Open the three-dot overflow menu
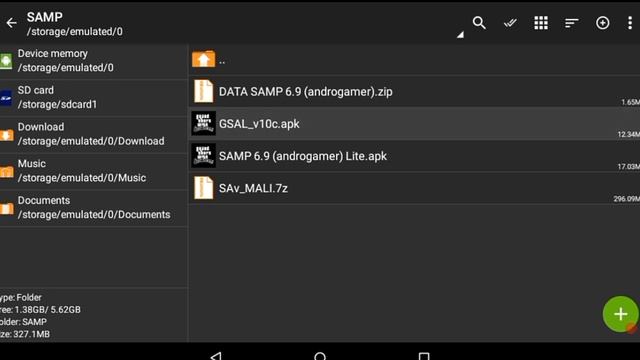Image resolution: width=640 pixels, height=360 pixels. (630, 23)
